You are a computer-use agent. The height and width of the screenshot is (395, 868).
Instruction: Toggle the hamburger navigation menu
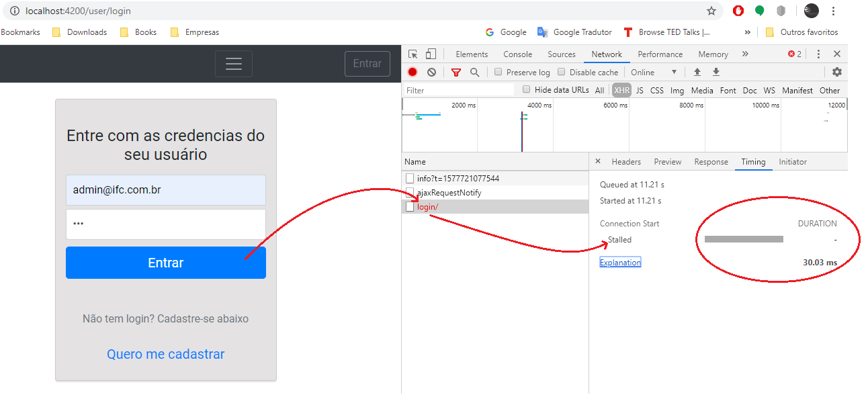tap(234, 64)
